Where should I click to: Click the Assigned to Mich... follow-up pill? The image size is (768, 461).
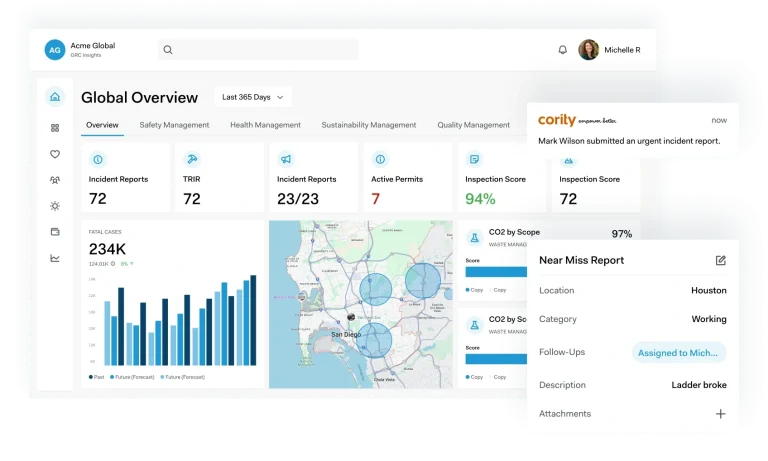click(678, 353)
